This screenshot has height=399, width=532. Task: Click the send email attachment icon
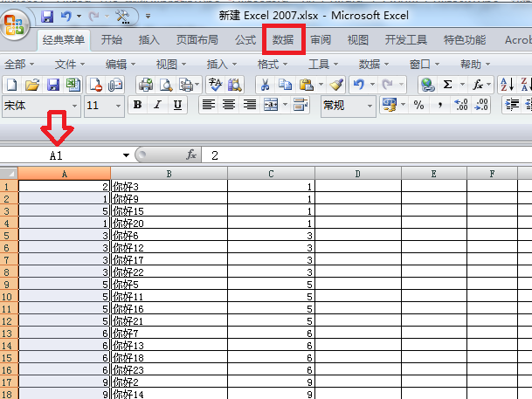(115, 85)
